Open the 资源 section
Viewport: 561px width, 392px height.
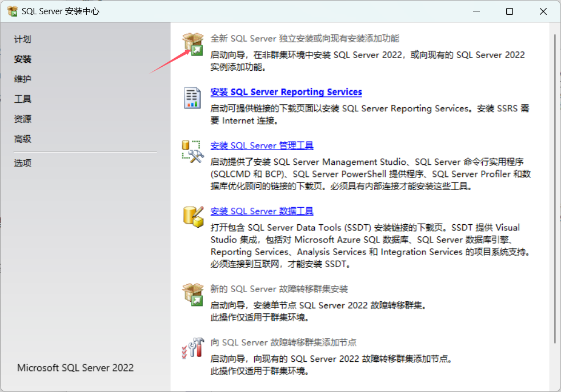click(22, 119)
